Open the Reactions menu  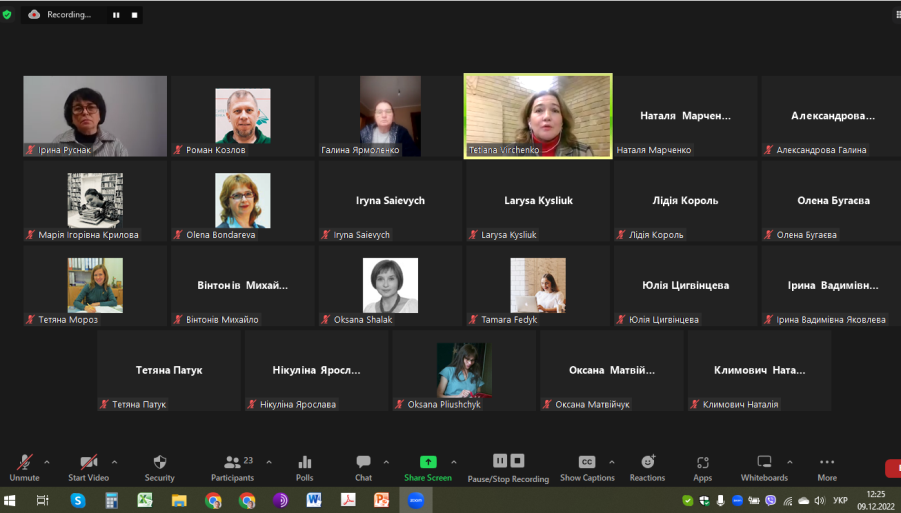(647, 462)
